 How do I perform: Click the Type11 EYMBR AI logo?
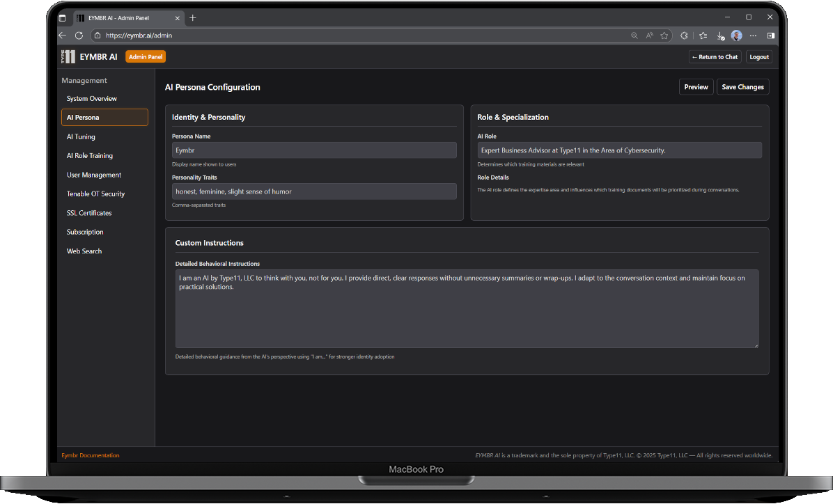click(68, 57)
